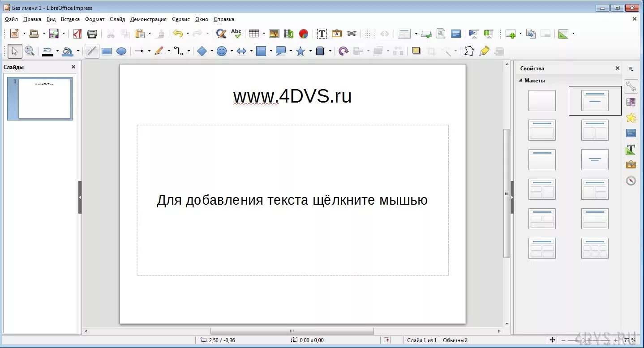Choose Title and 2 Content layout
The height and width of the screenshot is (348, 644).
(x=595, y=130)
